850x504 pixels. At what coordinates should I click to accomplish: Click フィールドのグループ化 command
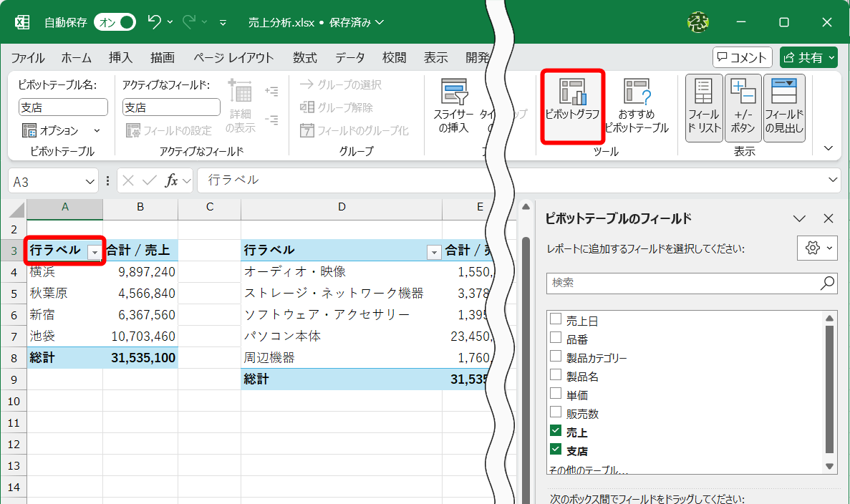click(x=354, y=130)
